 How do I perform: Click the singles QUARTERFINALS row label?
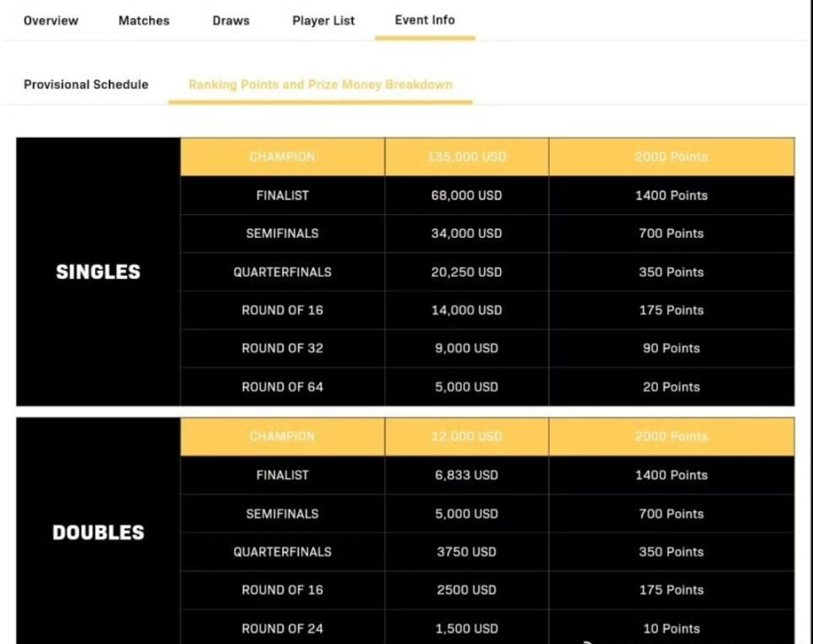282,272
